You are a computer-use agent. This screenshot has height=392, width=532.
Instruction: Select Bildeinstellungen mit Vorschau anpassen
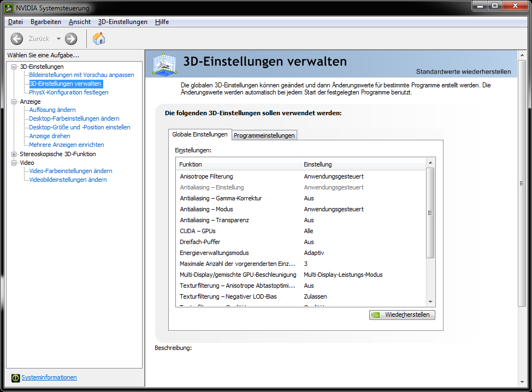coord(81,75)
